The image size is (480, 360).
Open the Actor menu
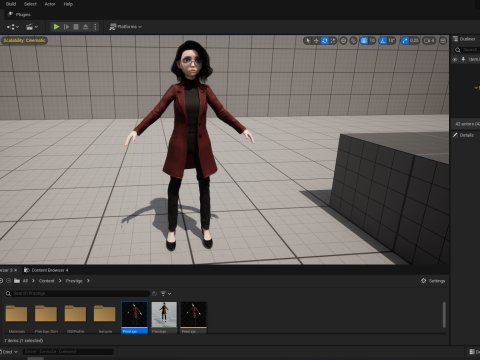pos(50,4)
